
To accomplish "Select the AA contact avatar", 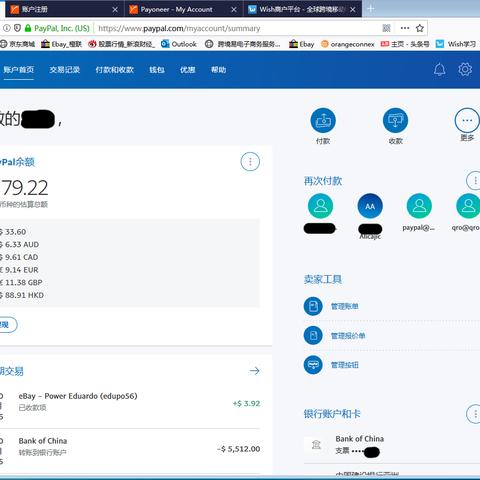I will (x=370, y=206).
